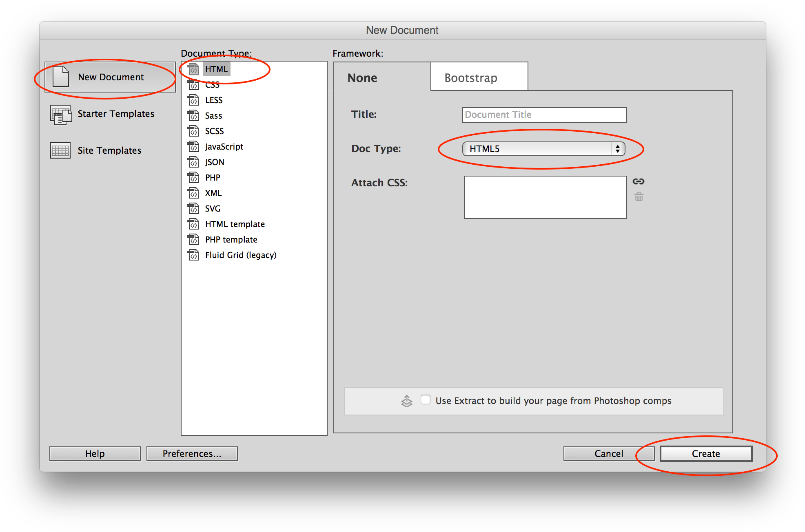Click the Starter Templates icon

pyautogui.click(x=61, y=115)
